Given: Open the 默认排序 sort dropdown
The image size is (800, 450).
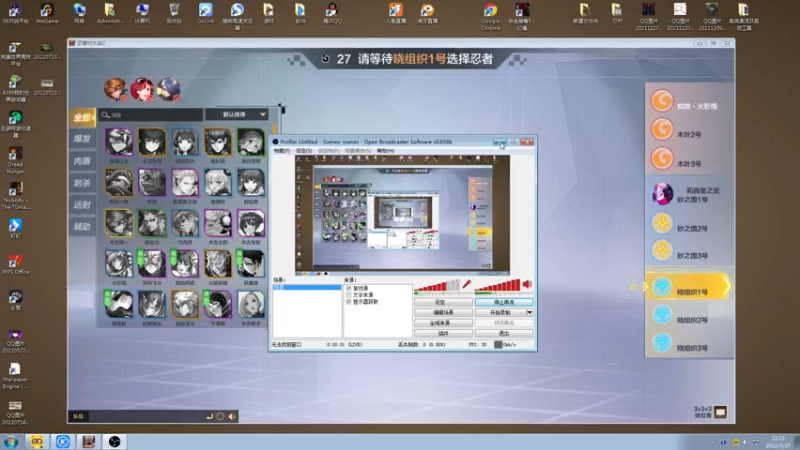Looking at the screenshot, I should click(237, 115).
